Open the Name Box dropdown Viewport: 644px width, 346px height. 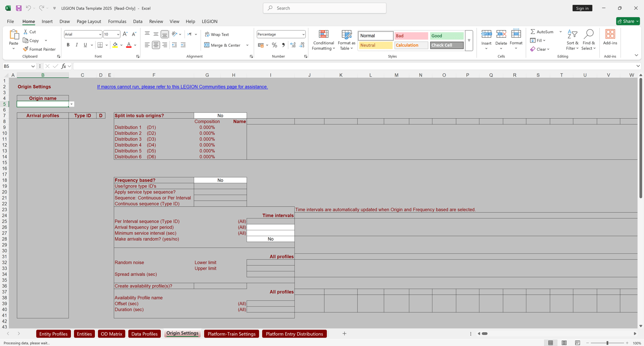[33, 66]
